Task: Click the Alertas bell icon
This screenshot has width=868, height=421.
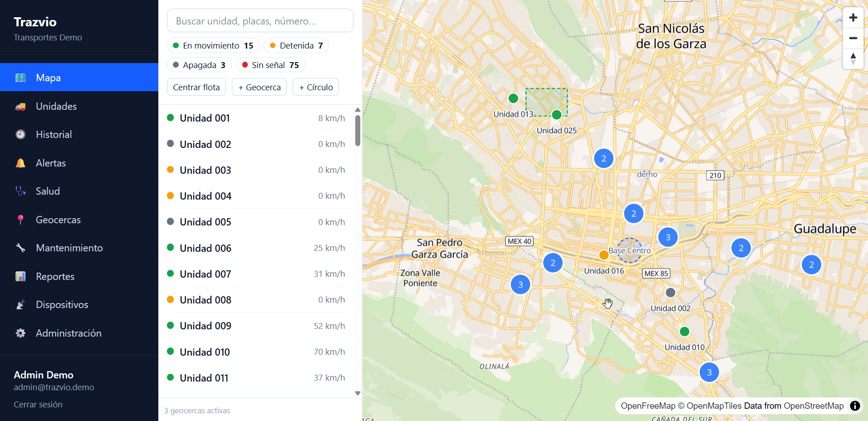Action: point(20,163)
